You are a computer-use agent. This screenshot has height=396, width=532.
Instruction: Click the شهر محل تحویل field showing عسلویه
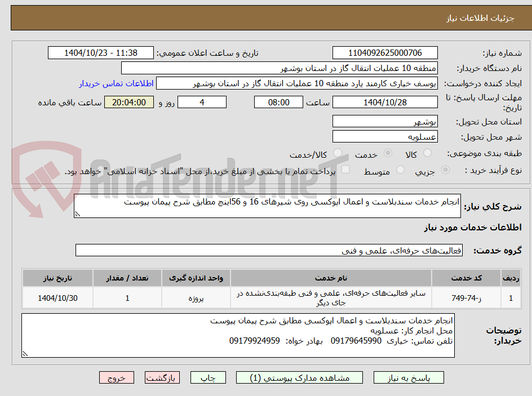pyautogui.click(x=385, y=136)
